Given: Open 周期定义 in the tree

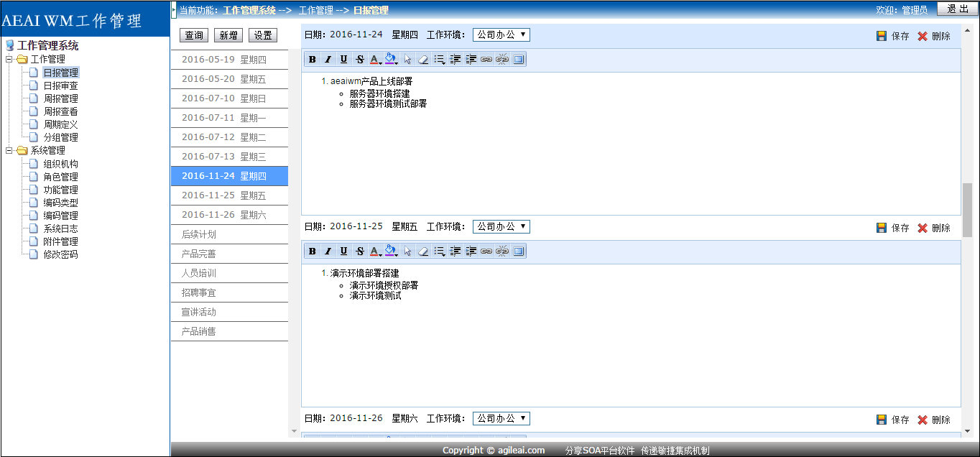Looking at the screenshot, I should [x=60, y=124].
